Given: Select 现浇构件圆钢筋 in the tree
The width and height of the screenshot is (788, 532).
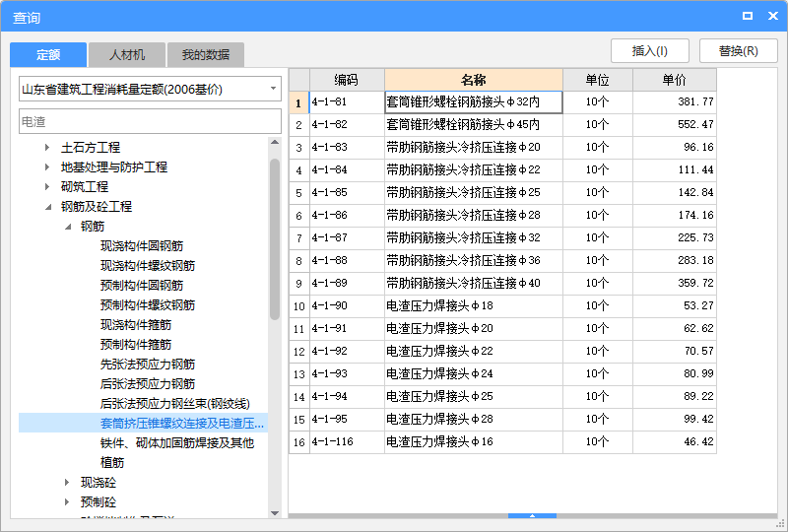Looking at the screenshot, I should [142, 246].
